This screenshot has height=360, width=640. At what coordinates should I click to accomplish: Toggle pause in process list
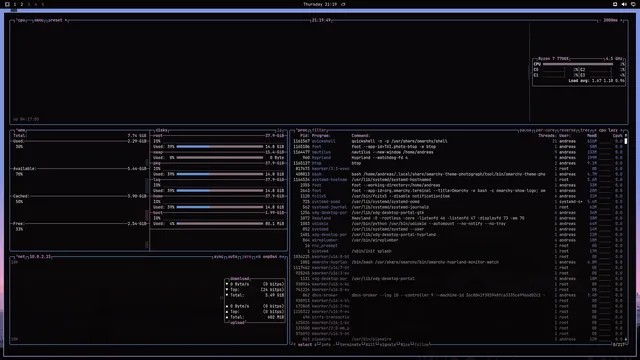(525, 130)
